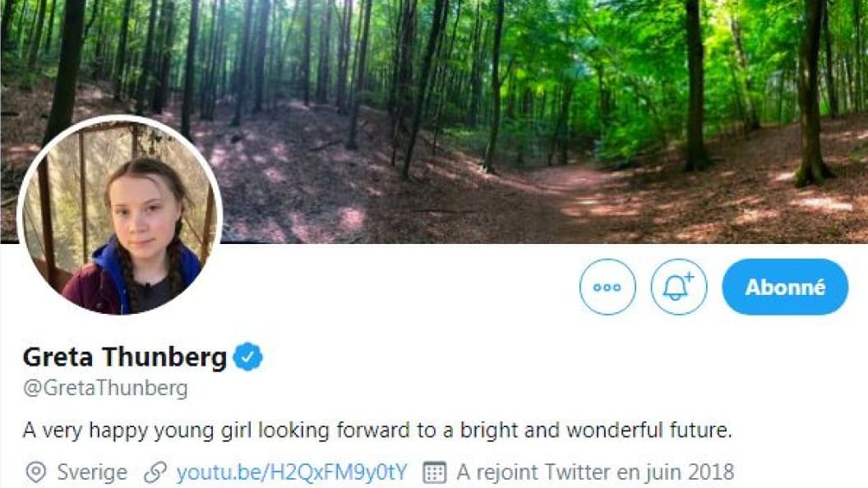Open the youtu.be/H2QxFM9y0tY link
Screen dimensions: 868x488
(x=291, y=472)
